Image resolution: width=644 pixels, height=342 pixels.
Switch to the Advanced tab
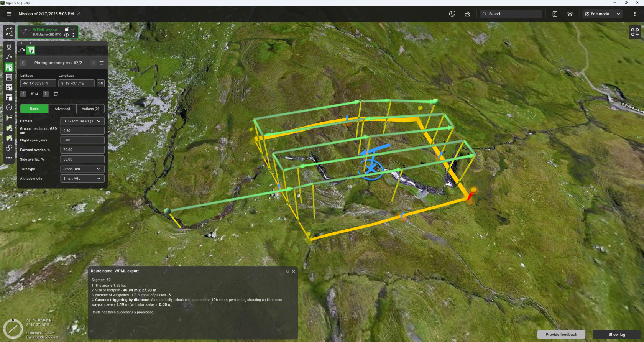point(62,109)
